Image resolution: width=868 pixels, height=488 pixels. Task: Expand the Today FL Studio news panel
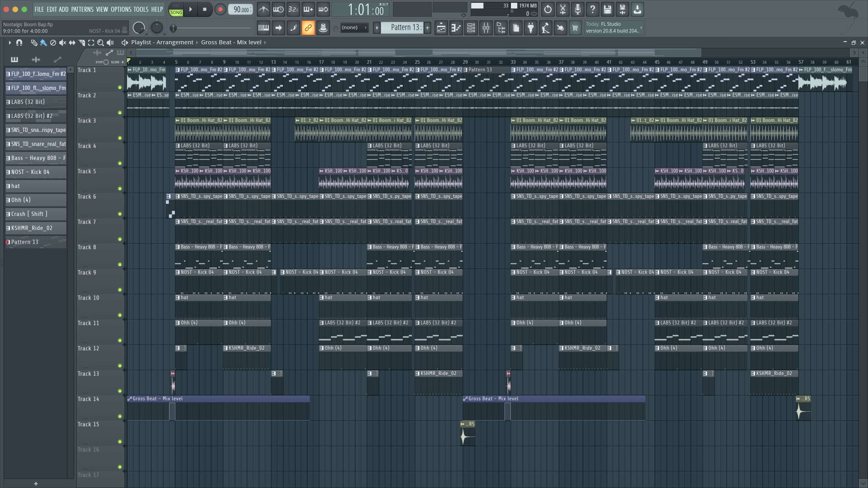tap(641, 28)
